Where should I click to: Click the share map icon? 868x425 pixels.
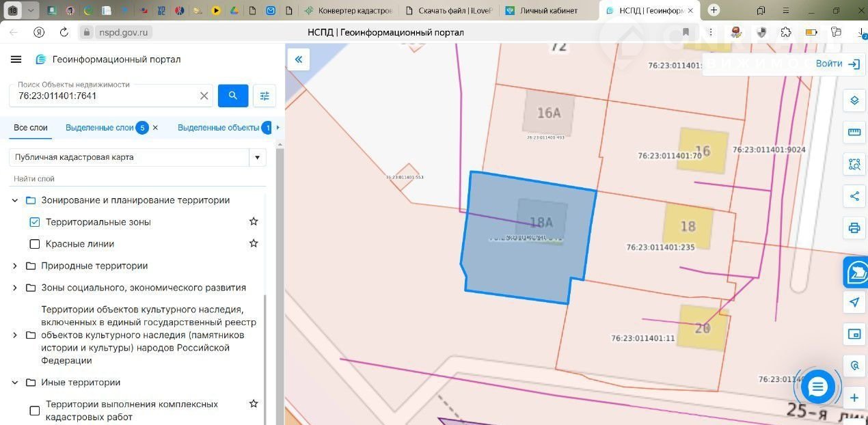854,196
